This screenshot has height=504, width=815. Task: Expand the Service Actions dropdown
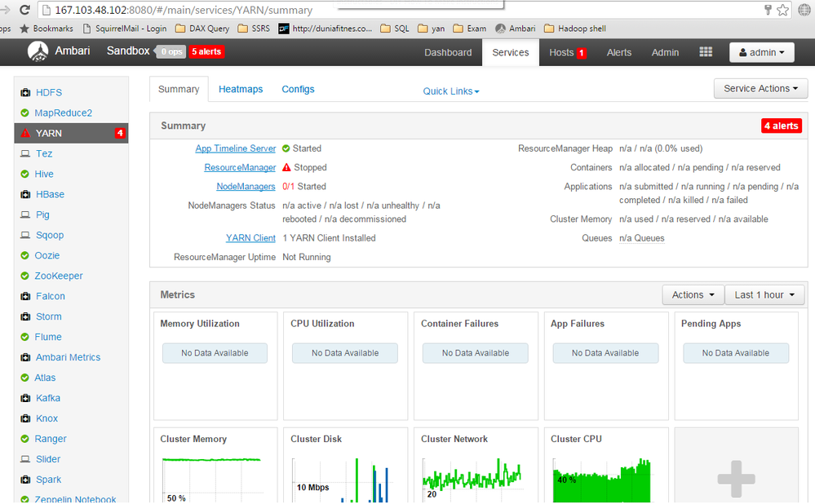[760, 88]
